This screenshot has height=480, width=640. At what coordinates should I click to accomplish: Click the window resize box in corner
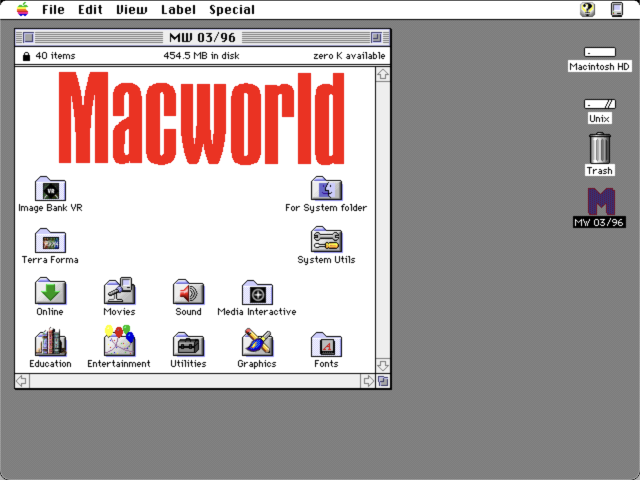[383, 381]
